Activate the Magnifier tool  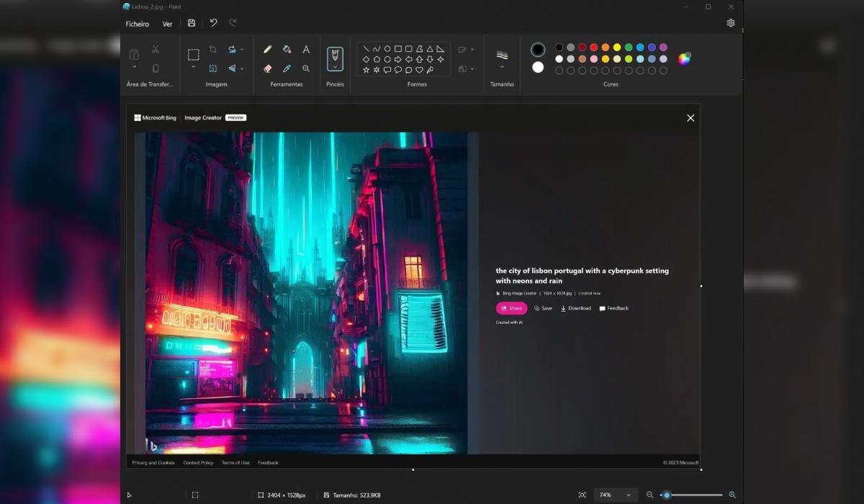pos(305,68)
